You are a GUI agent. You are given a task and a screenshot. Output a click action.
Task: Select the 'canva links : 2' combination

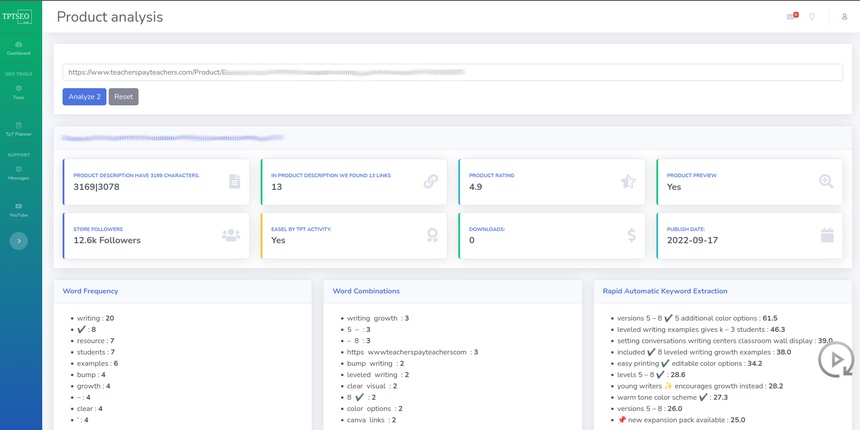pyautogui.click(x=371, y=420)
